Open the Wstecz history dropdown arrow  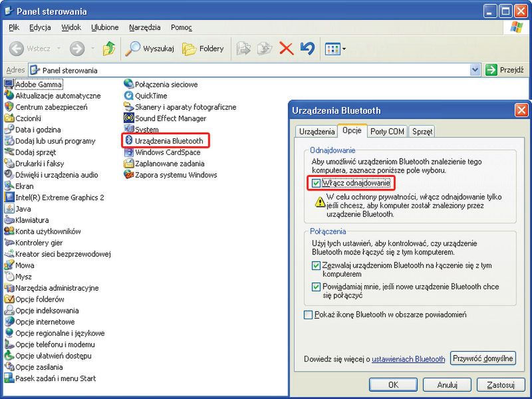(x=59, y=49)
